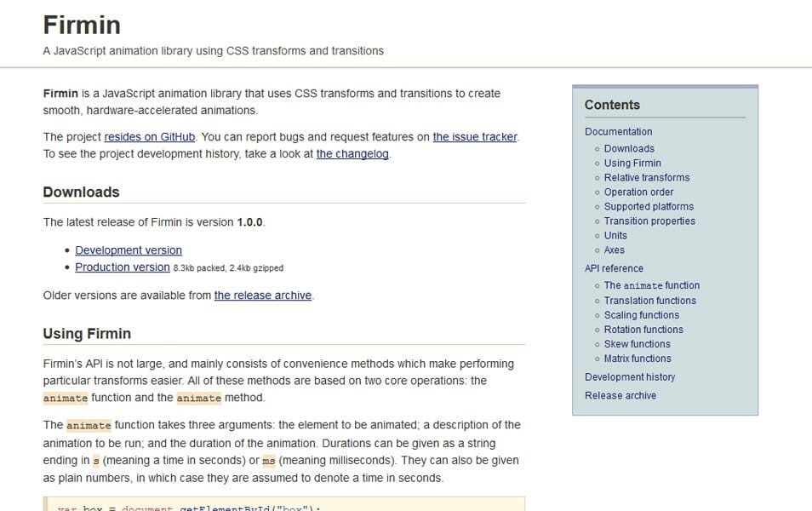
Task: Go to Axes in Contents
Action: click(x=615, y=250)
